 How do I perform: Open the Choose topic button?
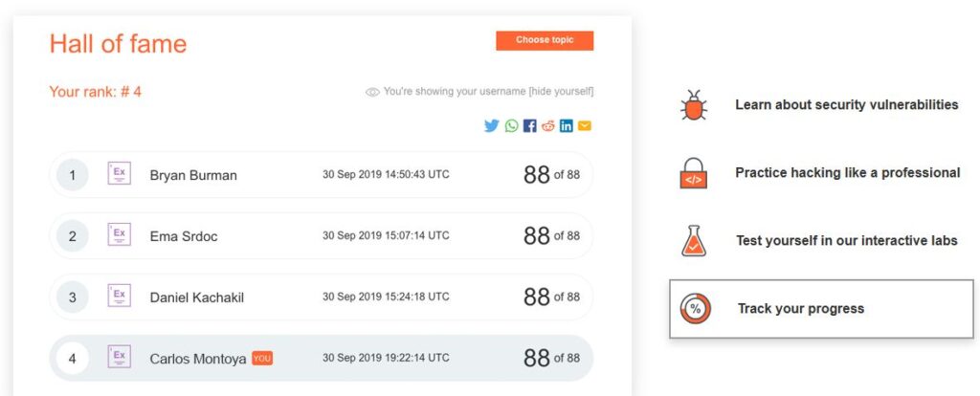545,40
